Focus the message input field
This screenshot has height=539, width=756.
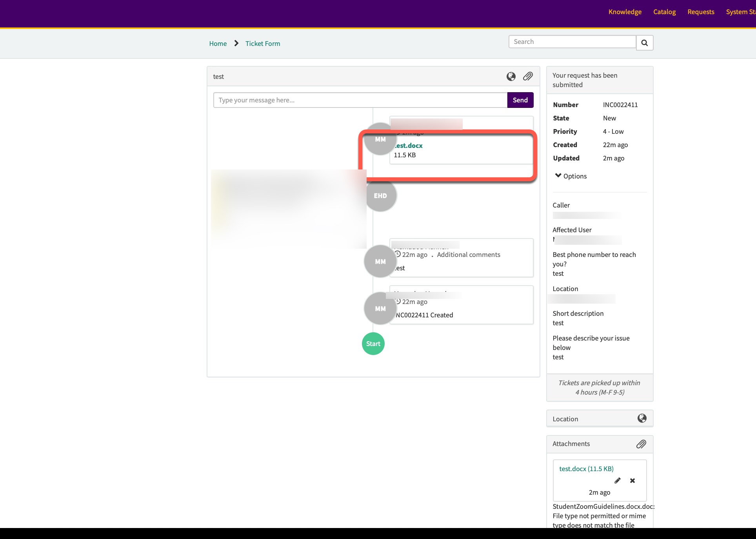pyautogui.click(x=360, y=100)
